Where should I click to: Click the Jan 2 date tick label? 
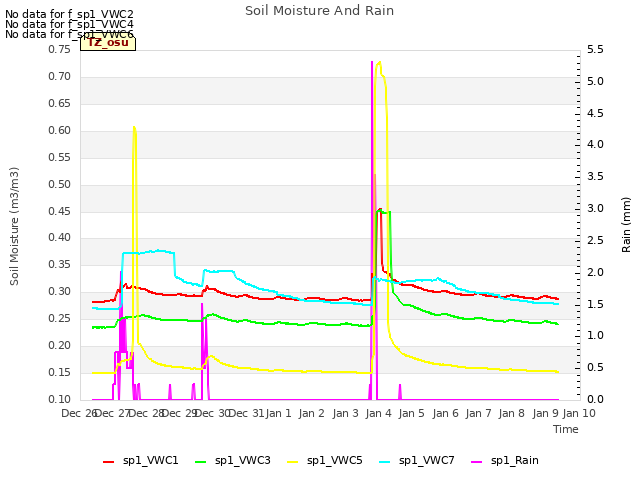(311, 413)
